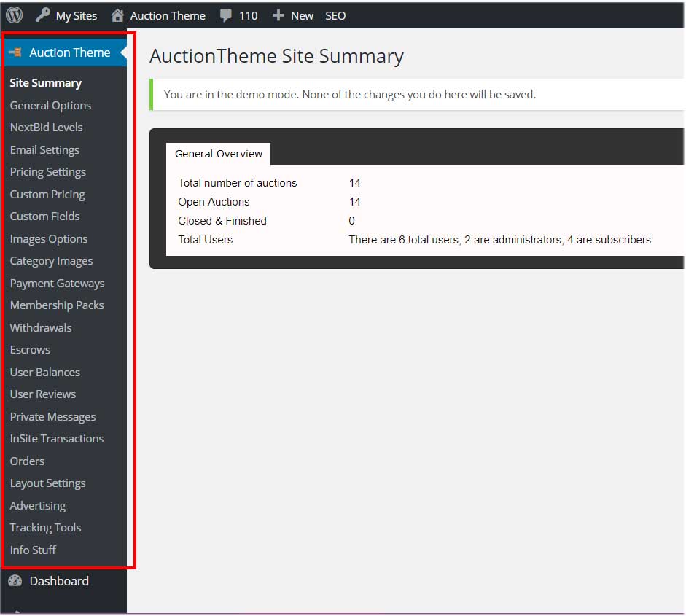
Task: Click the Total Users label
Action: click(205, 240)
